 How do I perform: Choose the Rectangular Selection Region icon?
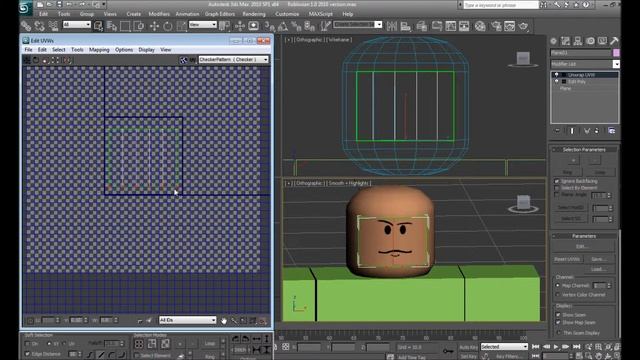(125, 26)
